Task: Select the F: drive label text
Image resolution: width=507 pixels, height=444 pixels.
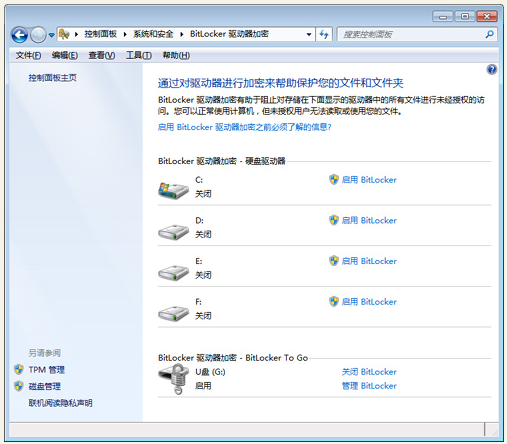Action: [198, 302]
